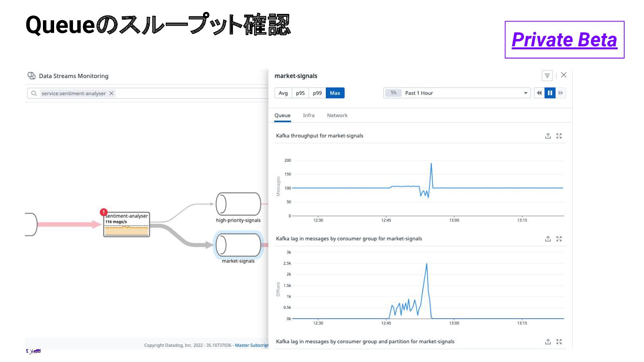Screen dimensions: 644x362
Task: Export the Kafka lag by consumer group graph
Action: pos(548,239)
